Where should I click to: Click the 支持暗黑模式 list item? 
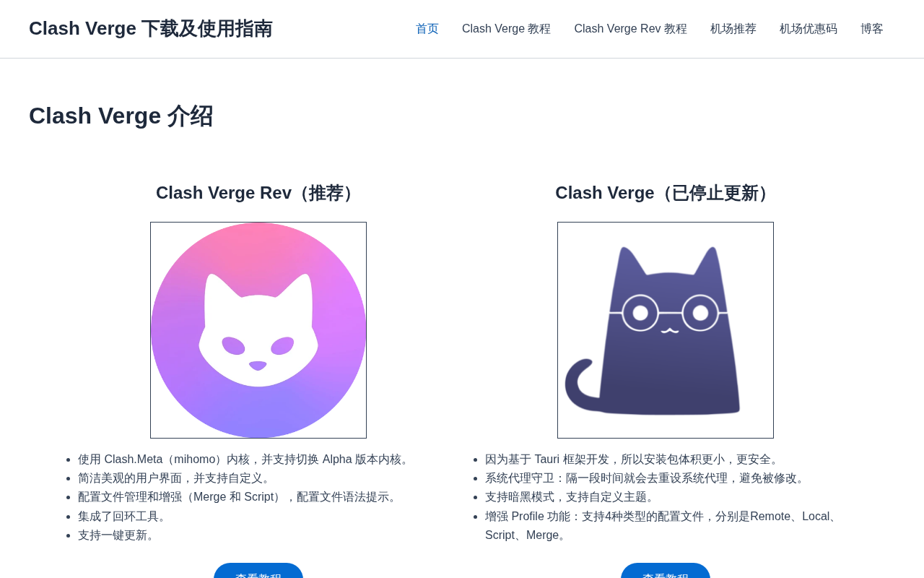coord(571,497)
